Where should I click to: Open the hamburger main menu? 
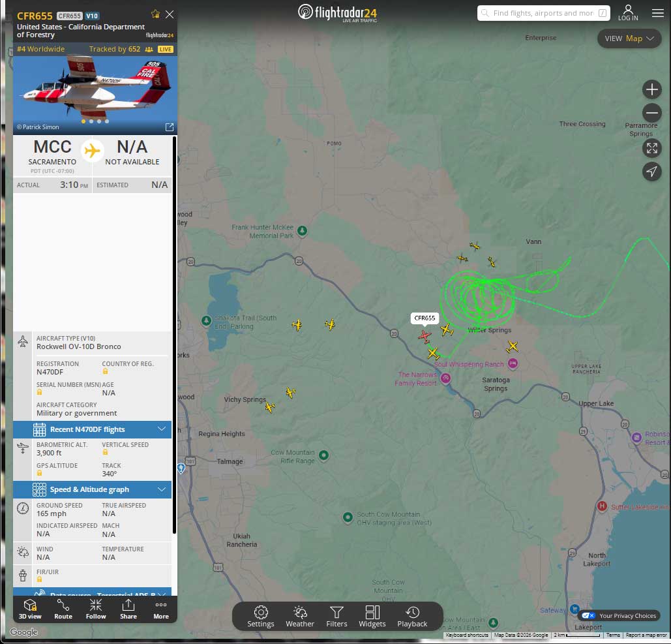658,13
